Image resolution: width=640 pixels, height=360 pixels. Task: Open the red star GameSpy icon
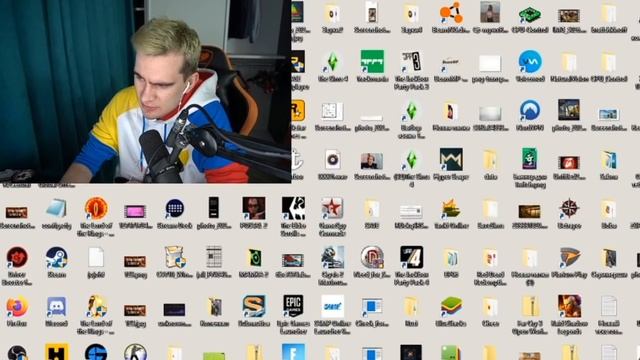332,209
